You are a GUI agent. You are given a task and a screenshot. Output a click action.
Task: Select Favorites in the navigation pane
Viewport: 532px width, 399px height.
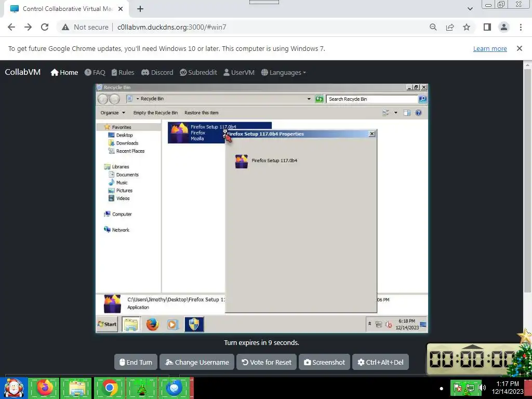[122, 127]
